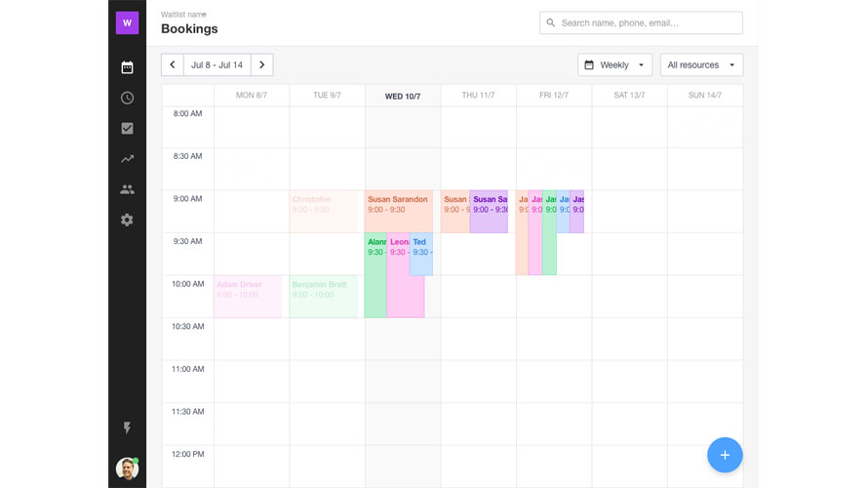Click the blue add booking button
The width and height of the screenshot is (868, 488).
(x=725, y=455)
